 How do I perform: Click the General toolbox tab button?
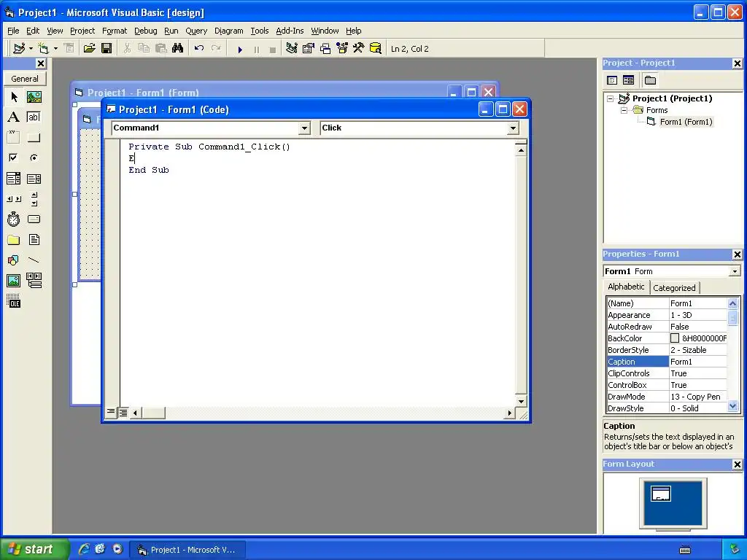pos(25,79)
